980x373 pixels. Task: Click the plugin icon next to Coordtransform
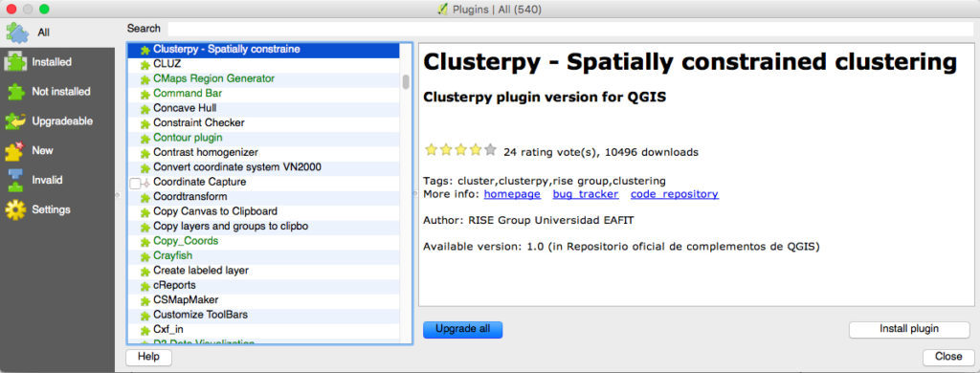(145, 197)
